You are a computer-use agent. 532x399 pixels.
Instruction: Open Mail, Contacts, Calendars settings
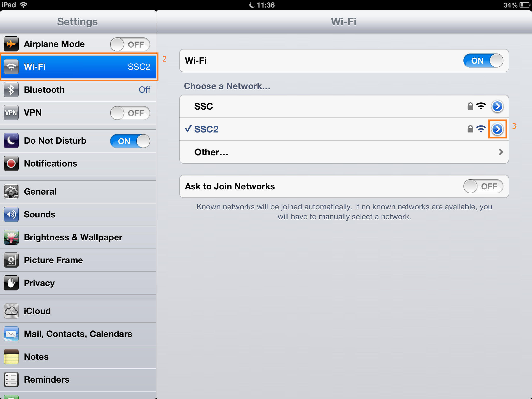(x=78, y=334)
